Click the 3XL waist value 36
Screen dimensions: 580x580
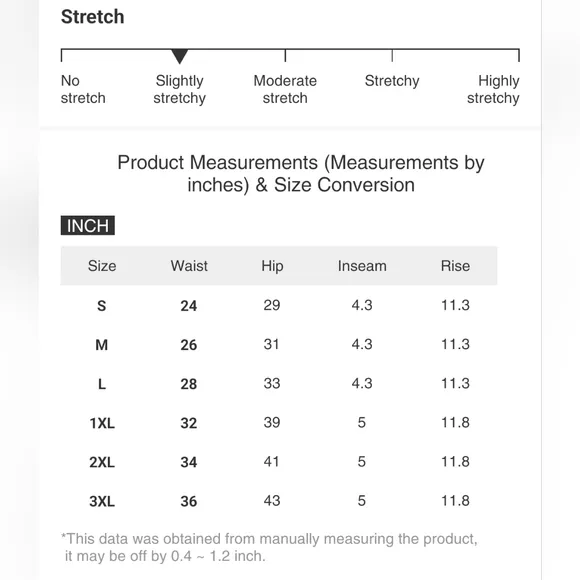coord(189,502)
